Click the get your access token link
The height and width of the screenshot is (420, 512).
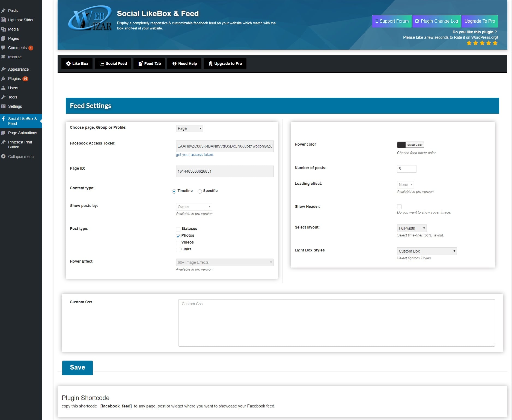[x=195, y=155]
